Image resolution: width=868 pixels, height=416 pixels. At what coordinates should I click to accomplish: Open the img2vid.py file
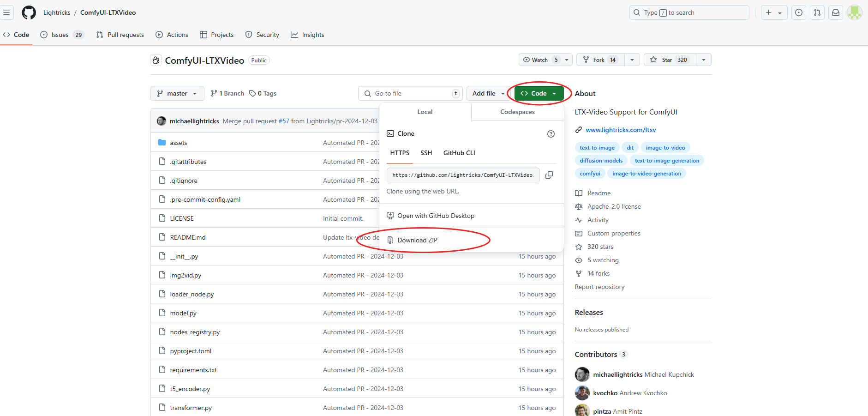click(x=186, y=275)
